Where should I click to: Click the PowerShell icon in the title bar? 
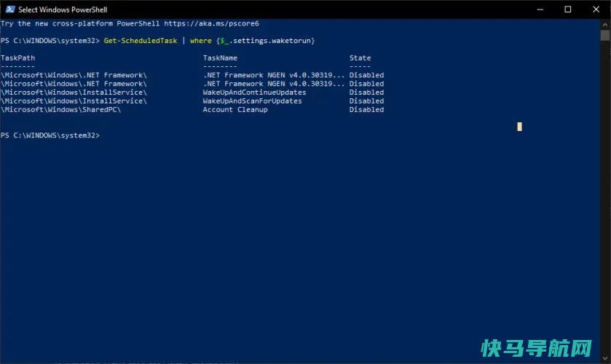coord(9,9)
